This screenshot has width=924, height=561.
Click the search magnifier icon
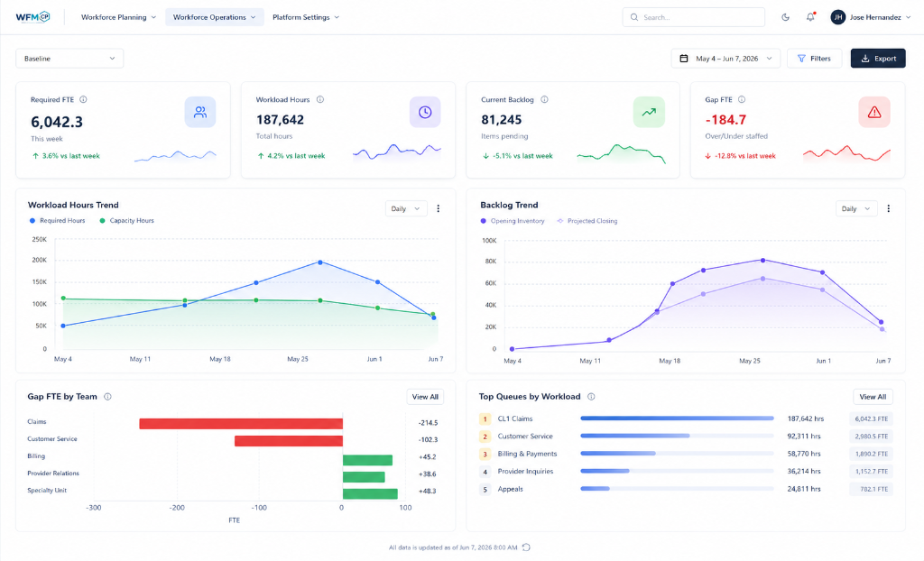pos(634,17)
